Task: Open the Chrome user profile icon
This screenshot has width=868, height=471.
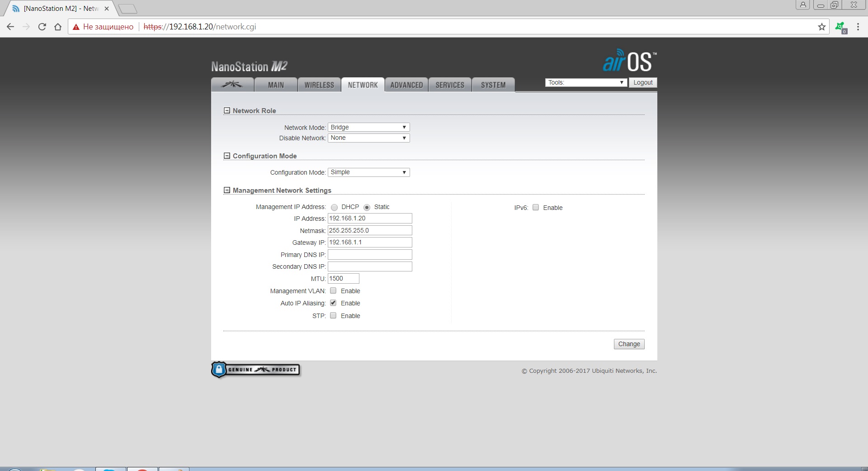Action: [802, 5]
